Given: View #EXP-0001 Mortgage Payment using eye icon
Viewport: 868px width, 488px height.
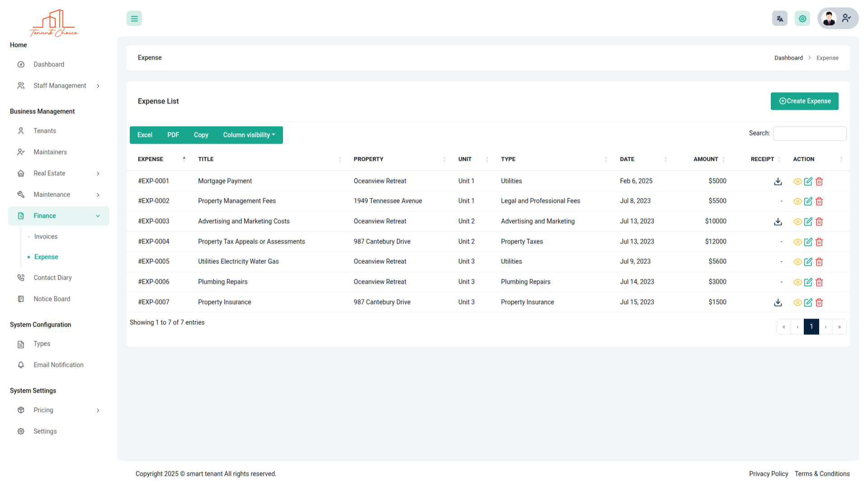Looking at the screenshot, I should pyautogui.click(x=797, y=181).
